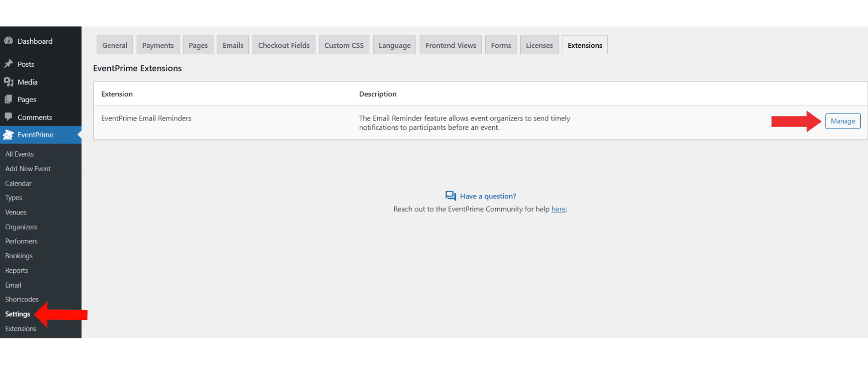Viewport: 868px width, 365px height.
Task: Click the EventPrime ticket icon
Action: pyautogui.click(x=8, y=134)
